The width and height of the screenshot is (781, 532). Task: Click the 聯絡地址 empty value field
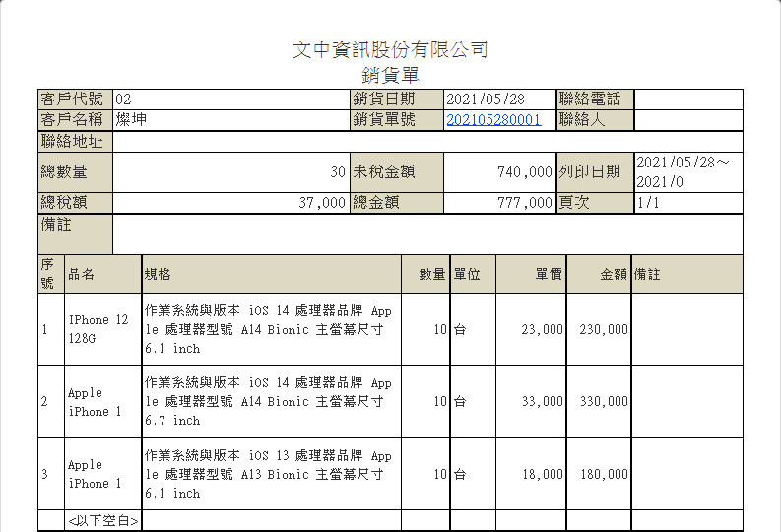427,142
